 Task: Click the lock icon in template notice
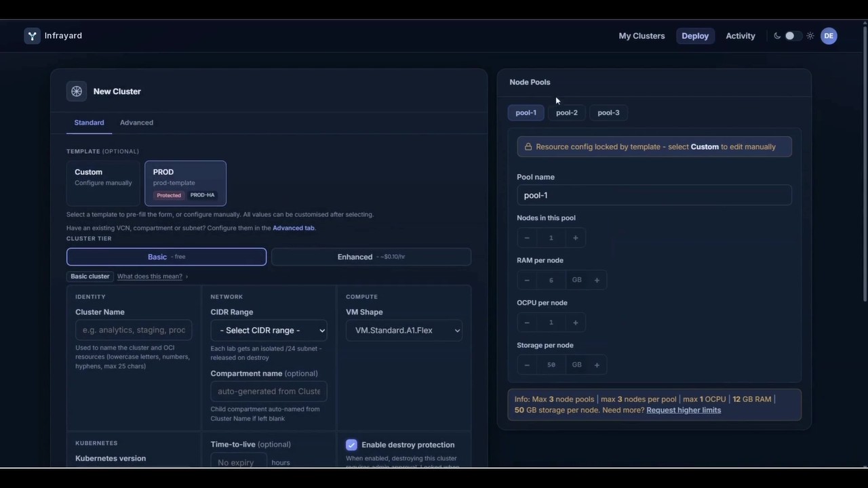tap(528, 146)
